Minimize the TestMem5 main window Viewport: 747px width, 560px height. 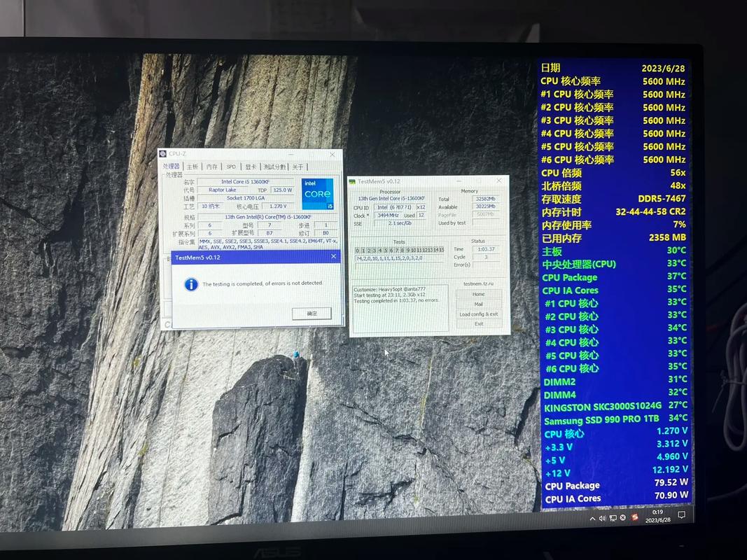(x=459, y=181)
